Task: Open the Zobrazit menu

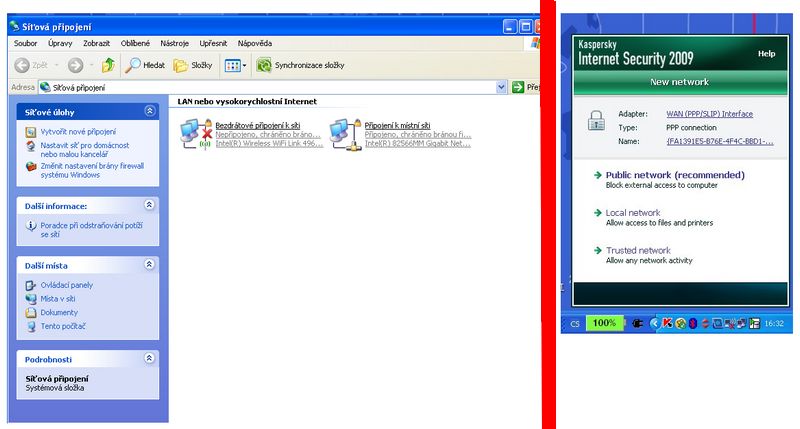Action: [96, 43]
